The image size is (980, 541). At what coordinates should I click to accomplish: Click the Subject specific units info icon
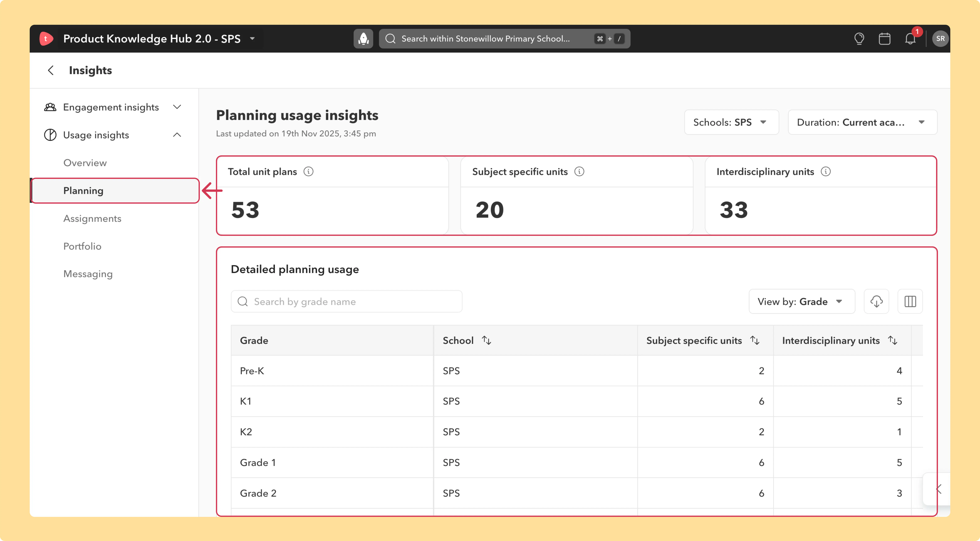click(579, 172)
